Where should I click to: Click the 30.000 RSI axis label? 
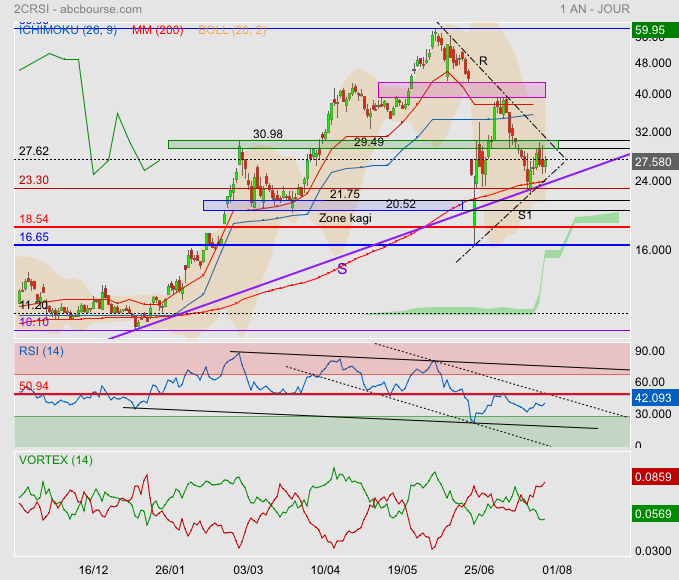(653, 414)
